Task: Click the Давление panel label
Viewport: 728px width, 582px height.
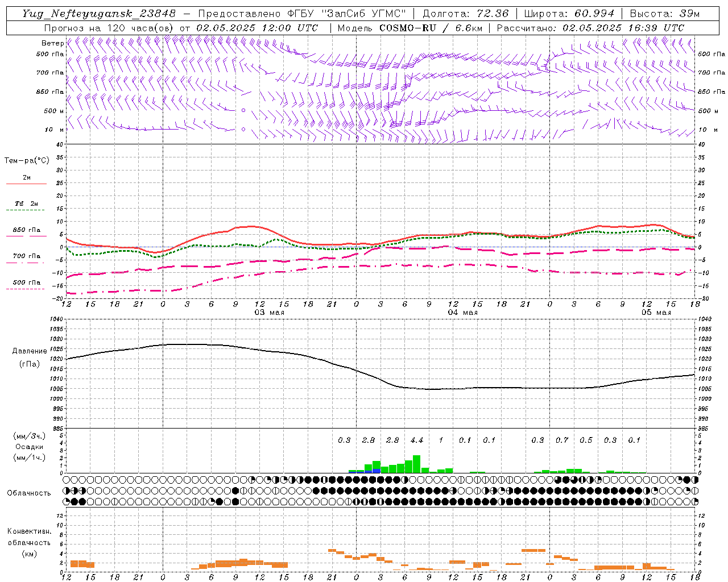Action: click(x=29, y=351)
